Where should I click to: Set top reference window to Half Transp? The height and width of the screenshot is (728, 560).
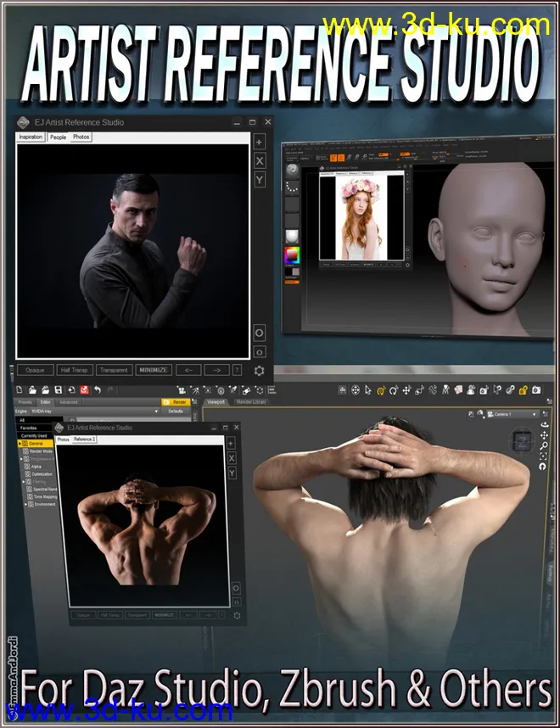coord(75,370)
